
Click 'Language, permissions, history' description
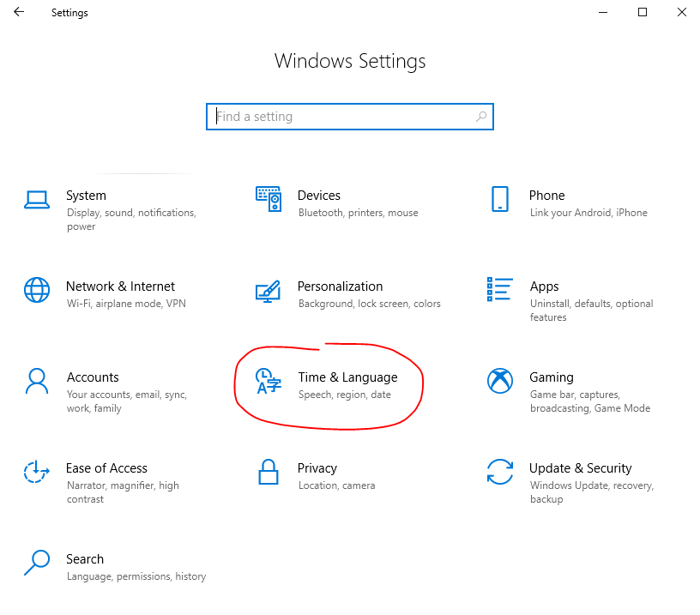click(136, 576)
